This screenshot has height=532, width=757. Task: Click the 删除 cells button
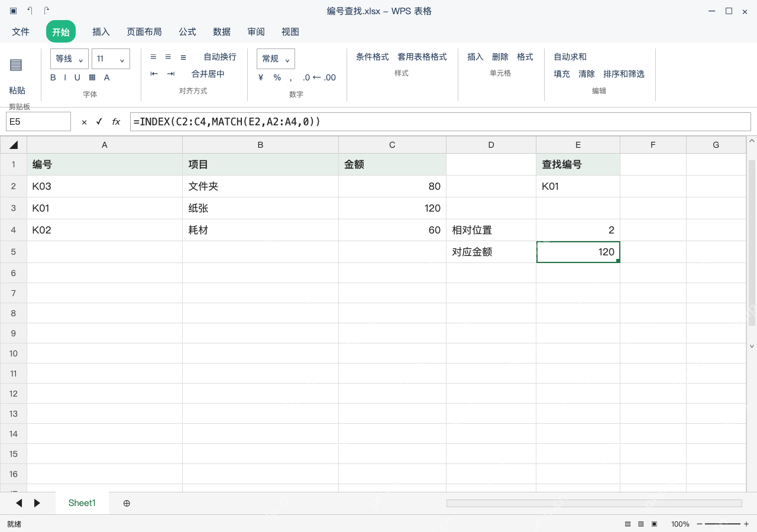point(500,57)
